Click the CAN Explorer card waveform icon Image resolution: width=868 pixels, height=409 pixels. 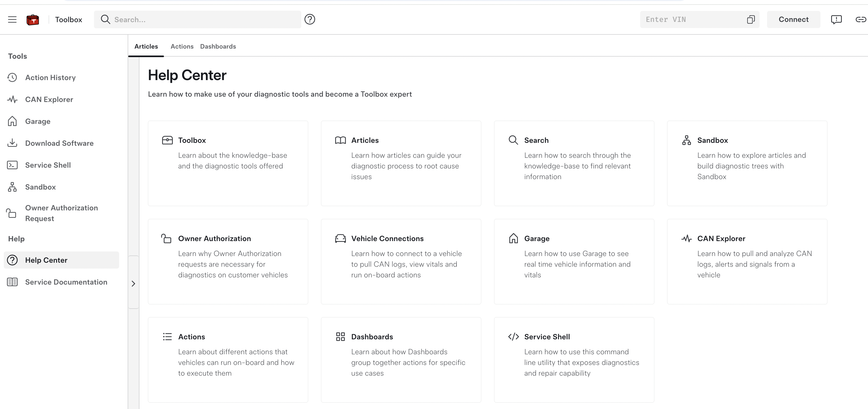point(686,238)
